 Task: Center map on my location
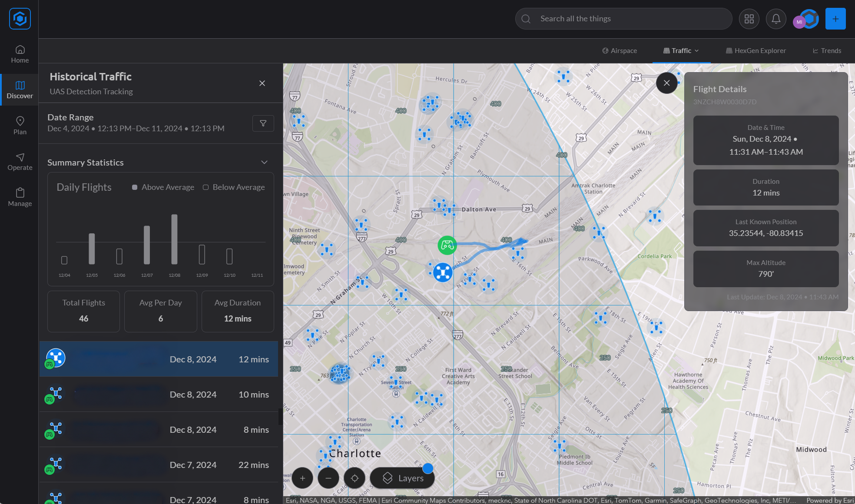pos(355,478)
